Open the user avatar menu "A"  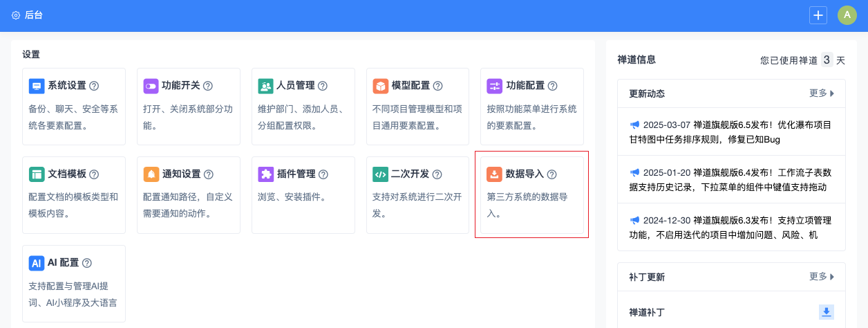tap(847, 15)
